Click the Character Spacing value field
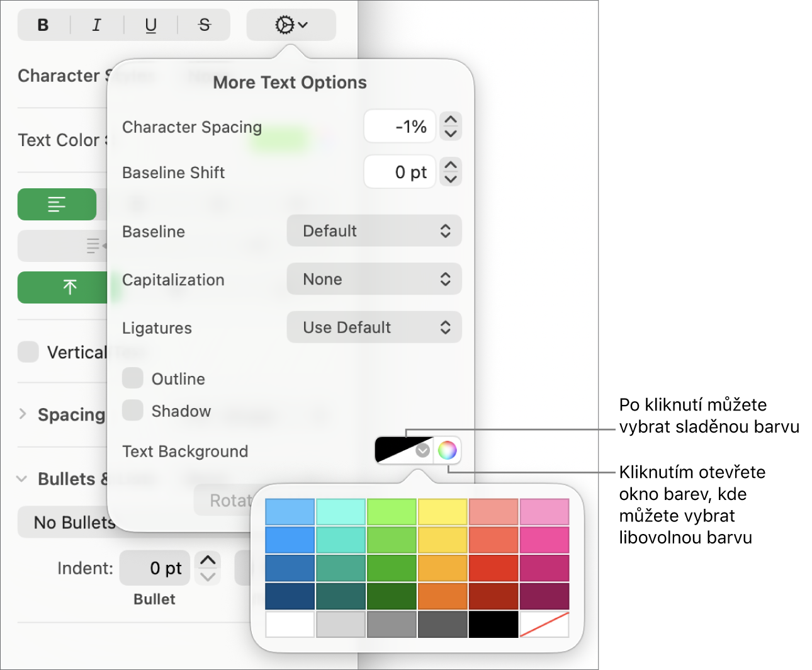Screen dimensions: 812x670 click(x=400, y=127)
